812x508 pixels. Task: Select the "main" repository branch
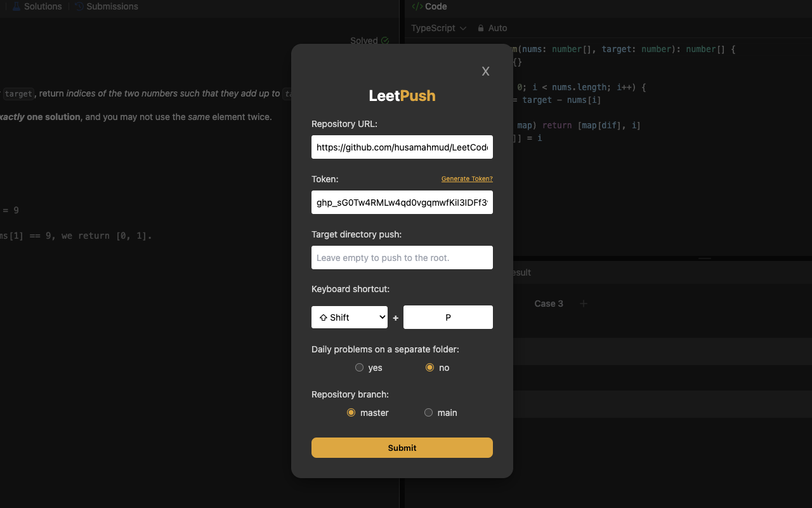pyautogui.click(x=428, y=412)
